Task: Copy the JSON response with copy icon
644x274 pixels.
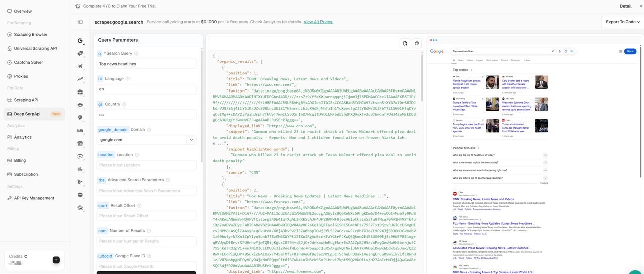Action: pyautogui.click(x=416, y=44)
